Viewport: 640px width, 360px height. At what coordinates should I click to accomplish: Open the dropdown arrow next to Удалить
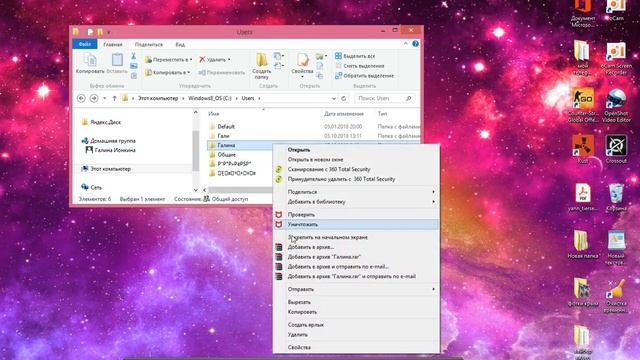click(229, 60)
